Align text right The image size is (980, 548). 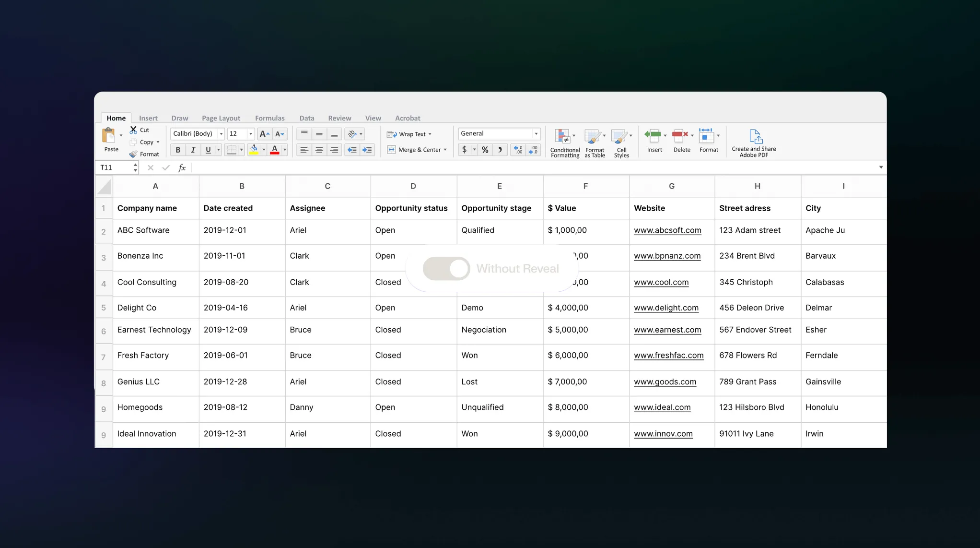click(x=334, y=150)
